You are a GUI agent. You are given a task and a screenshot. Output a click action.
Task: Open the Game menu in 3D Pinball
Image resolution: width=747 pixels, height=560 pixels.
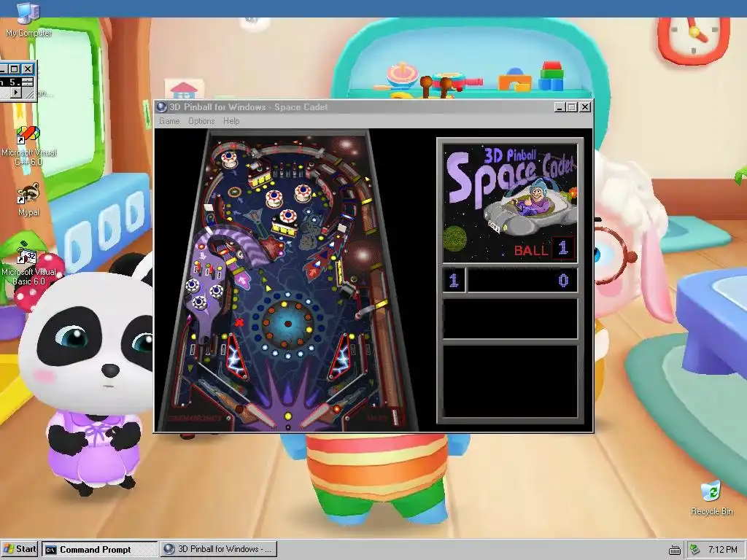pos(169,121)
